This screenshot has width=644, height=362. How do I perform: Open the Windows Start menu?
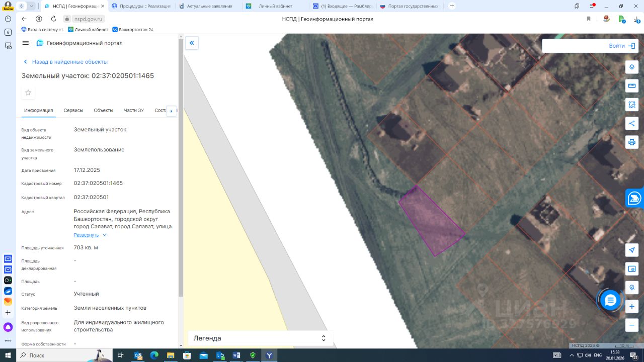point(8,355)
